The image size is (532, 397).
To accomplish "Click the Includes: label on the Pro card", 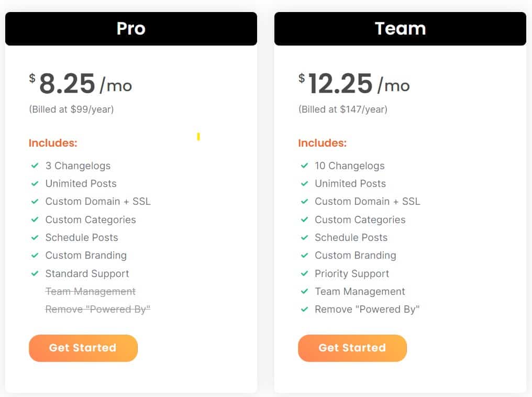I will pyautogui.click(x=53, y=142).
